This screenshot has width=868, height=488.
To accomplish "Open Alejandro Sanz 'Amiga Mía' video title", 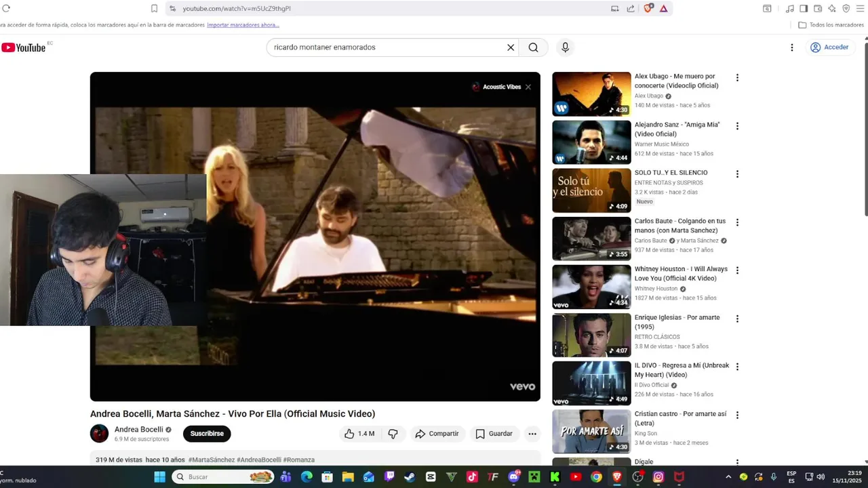I will pos(677,129).
